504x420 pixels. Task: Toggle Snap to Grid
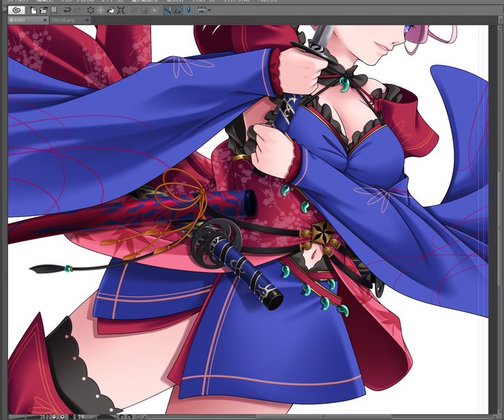point(188,10)
